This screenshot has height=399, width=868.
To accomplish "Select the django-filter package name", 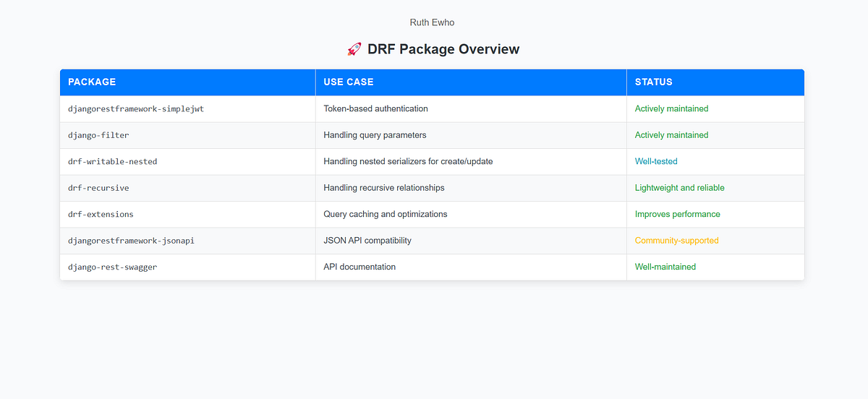I will [x=98, y=135].
